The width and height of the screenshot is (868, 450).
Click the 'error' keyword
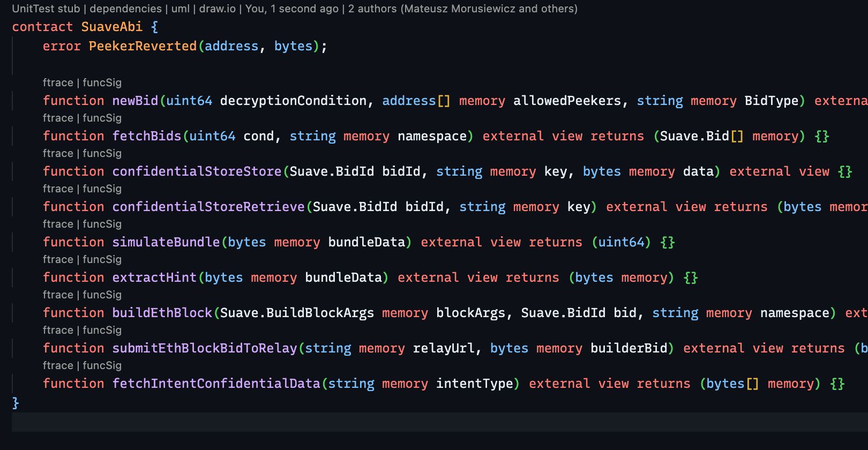62,46
